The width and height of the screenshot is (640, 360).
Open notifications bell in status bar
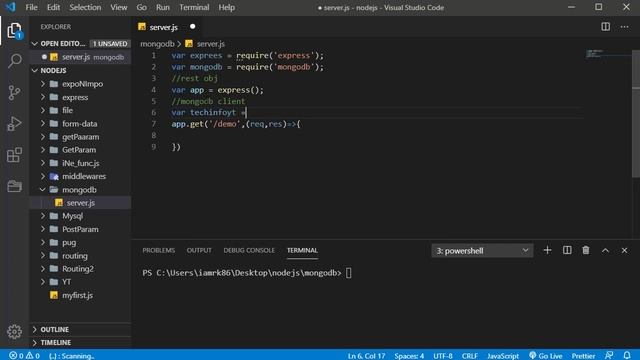pyautogui.click(x=627, y=355)
